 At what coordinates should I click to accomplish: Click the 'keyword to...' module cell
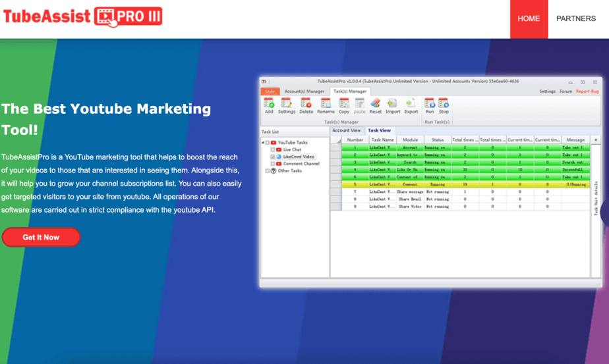click(x=410, y=155)
